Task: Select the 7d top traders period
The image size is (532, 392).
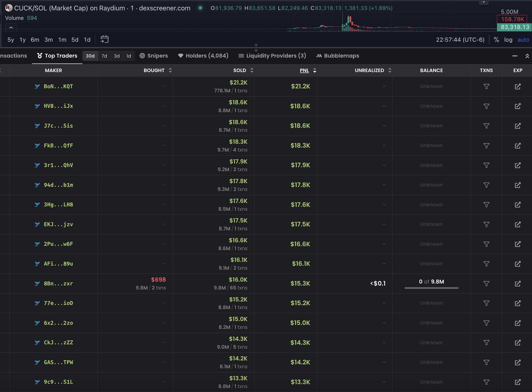Action: pos(104,56)
